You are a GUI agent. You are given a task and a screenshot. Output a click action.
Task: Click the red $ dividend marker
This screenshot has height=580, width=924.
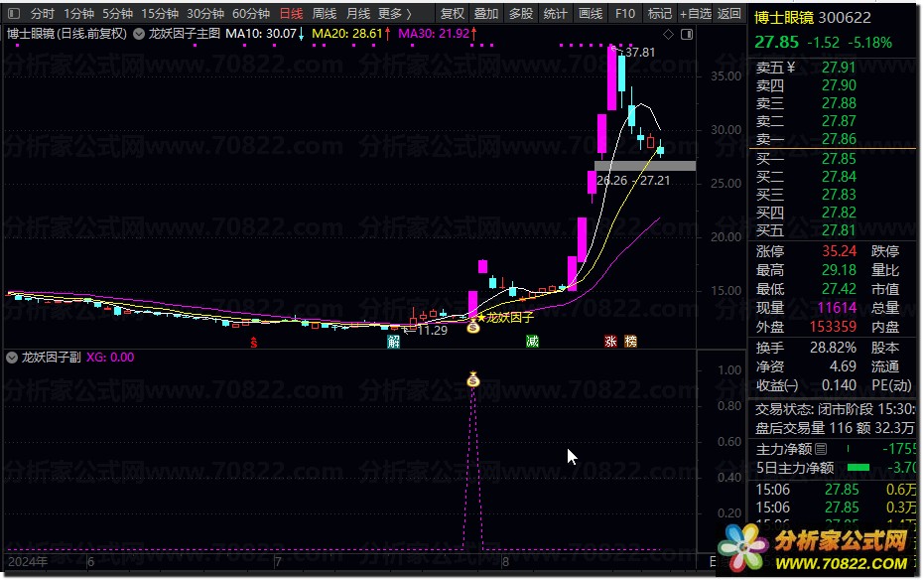click(254, 342)
